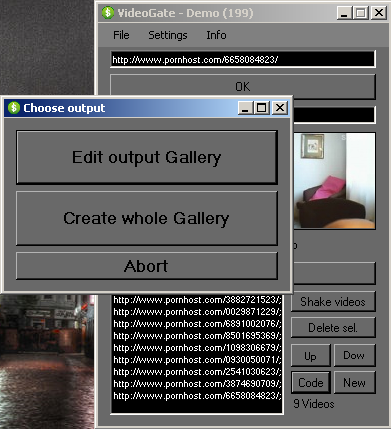Open the File menu in VideoGate
Screen dimensions: 391x429
coord(121,35)
